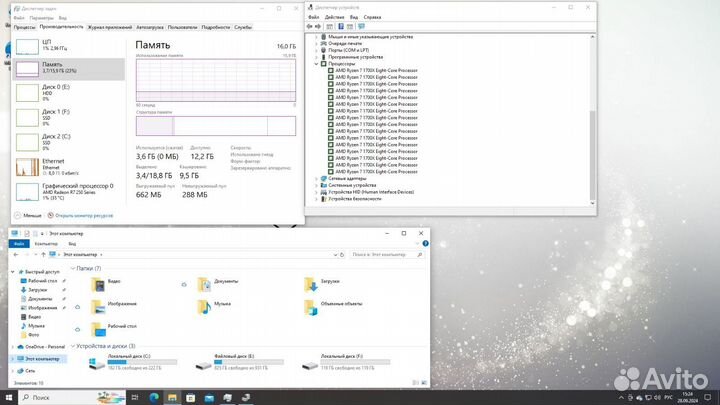Open Mail app from taskbar

click(x=209, y=397)
